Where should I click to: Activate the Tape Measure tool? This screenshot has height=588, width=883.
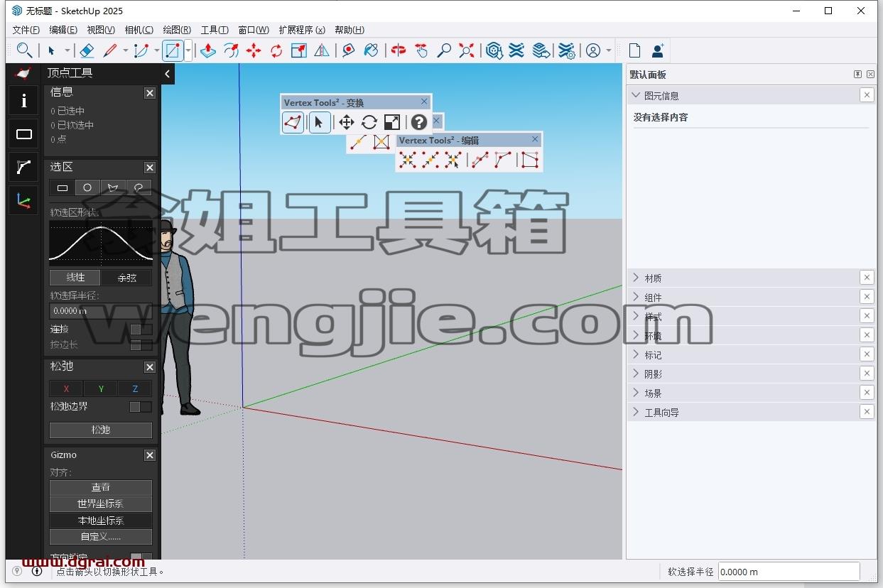point(348,50)
